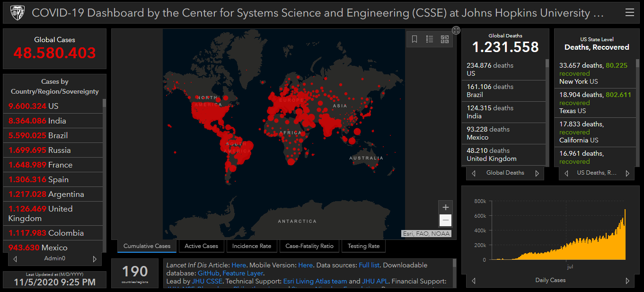Viewport: 644px width, 292px height.
Task: Open the JHU CSSE link
Action: point(207,281)
